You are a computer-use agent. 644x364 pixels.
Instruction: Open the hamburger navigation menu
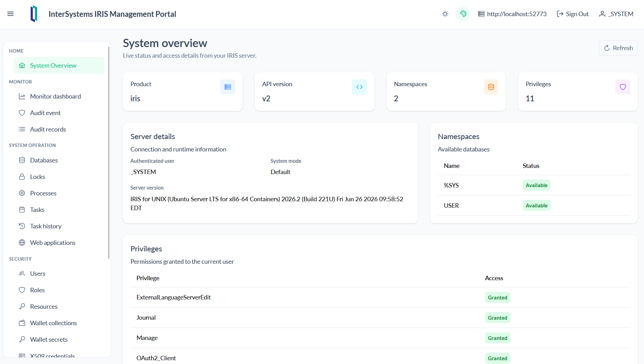click(11, 14)
